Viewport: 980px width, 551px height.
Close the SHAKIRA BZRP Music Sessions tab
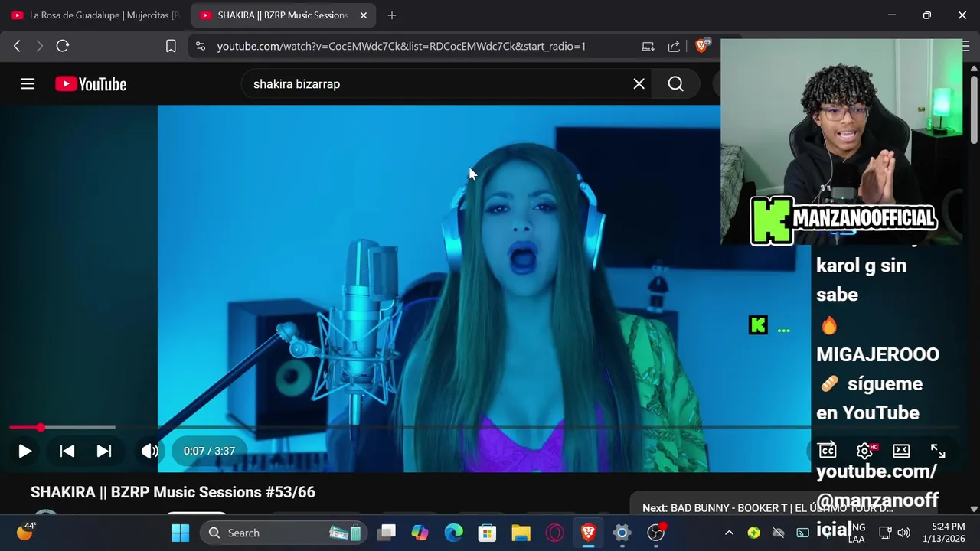click(x=364, y=15)
